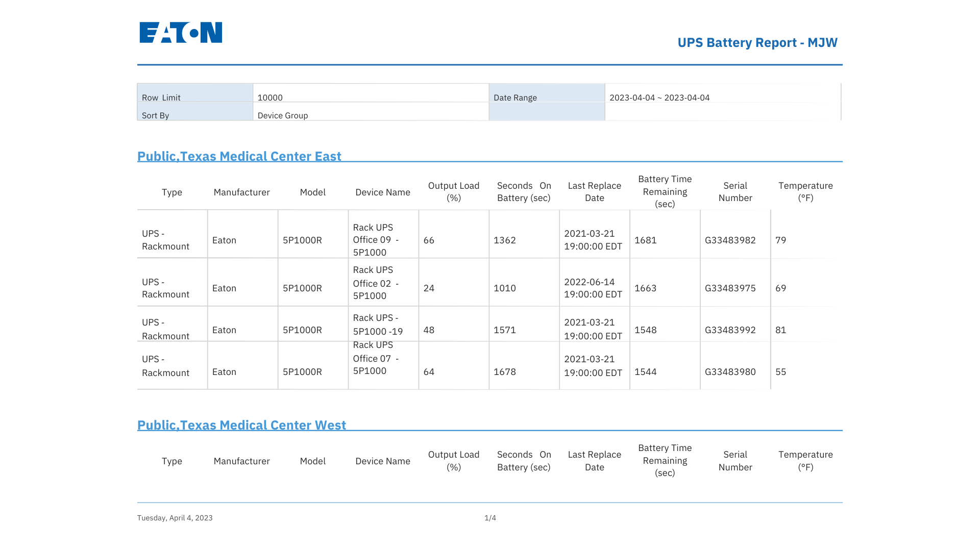The image size is (980, 551).
Task: Click Seconds On Battery header in West table
Action: [x=524, y=461]
